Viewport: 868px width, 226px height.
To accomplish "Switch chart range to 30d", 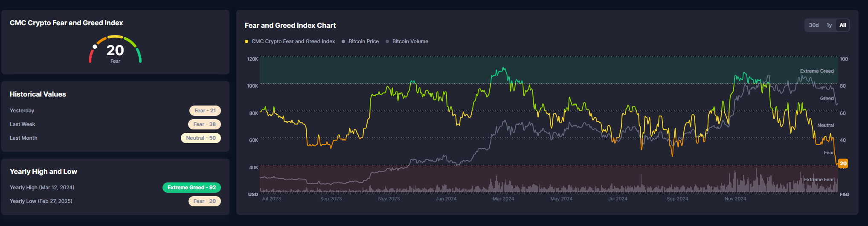I will [814, 25].
